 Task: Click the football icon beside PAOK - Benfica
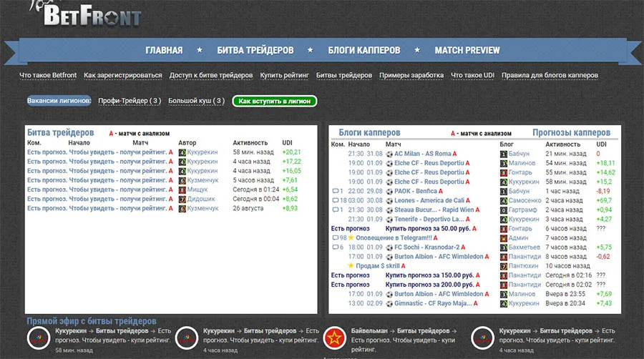389,192
